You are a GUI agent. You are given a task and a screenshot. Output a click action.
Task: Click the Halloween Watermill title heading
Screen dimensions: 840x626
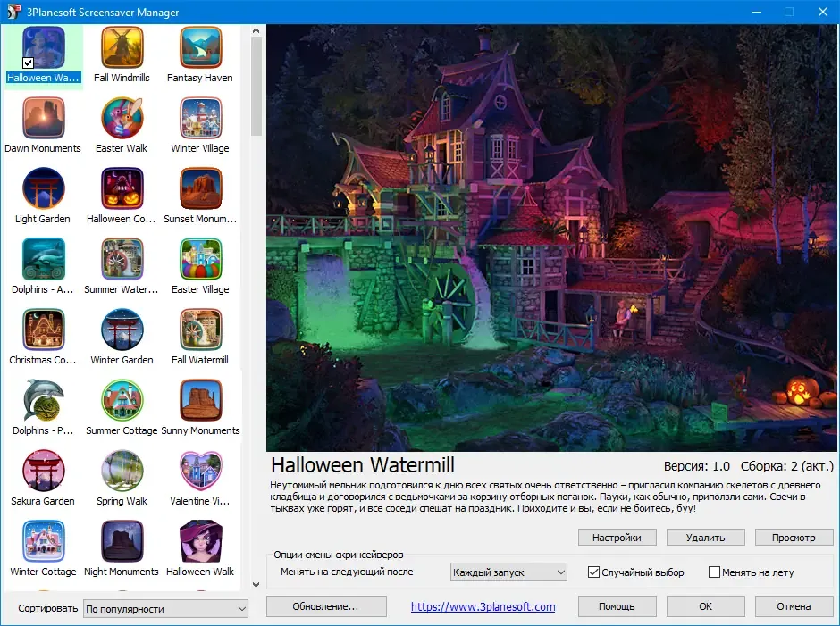coord(363,465)
